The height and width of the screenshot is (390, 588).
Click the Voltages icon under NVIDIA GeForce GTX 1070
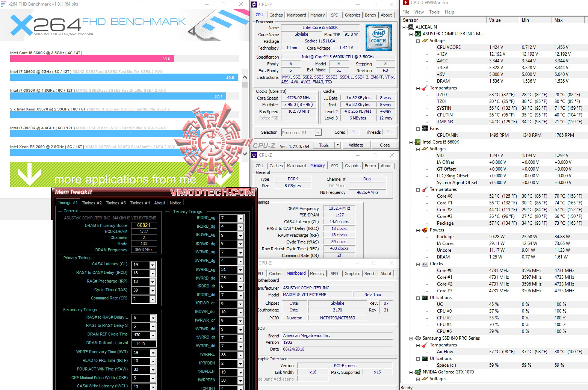coord(425,379)
